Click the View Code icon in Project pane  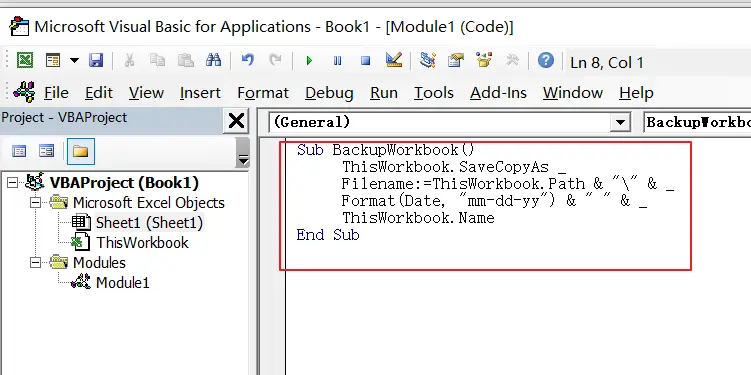tap(19, 151)
